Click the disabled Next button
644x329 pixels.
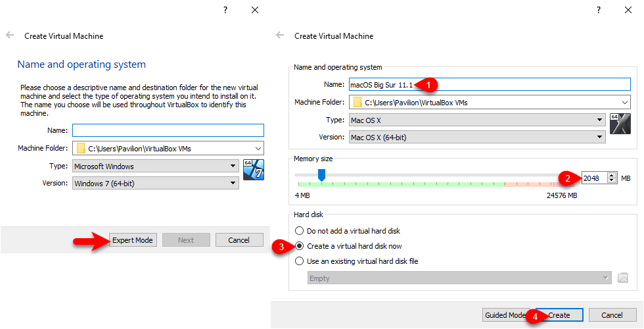coord(186,240)
